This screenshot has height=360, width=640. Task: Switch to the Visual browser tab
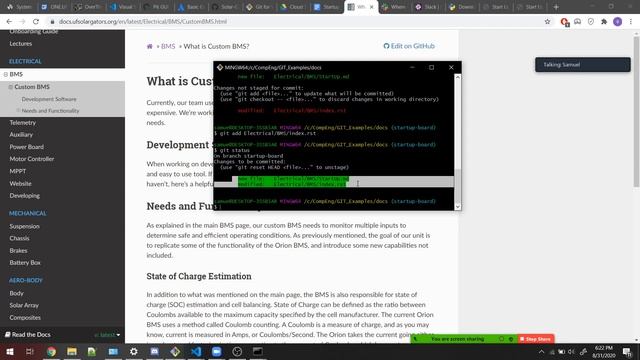tap(122, 7)
